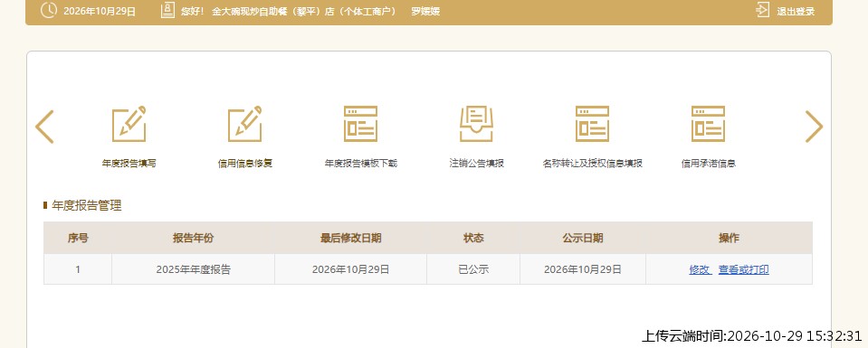The width and height of the screenshot is (868, 348).
Task: Select the 年度报告模板下载 label
Action: point(360,164)
